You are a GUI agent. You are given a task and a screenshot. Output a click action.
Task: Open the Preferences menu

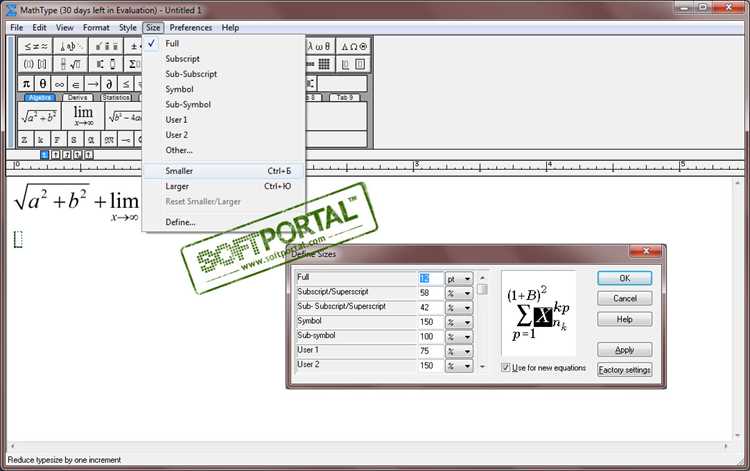click(190, 28)
